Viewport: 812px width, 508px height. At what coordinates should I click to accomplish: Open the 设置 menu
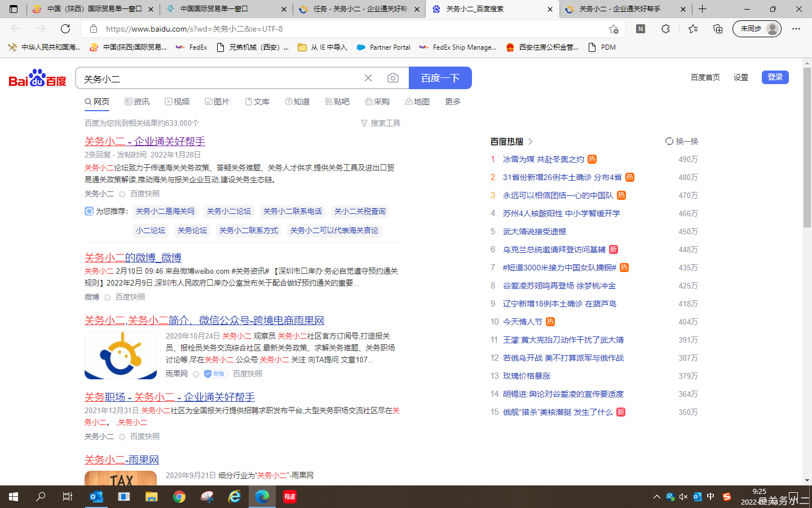click(x=741, y=77)
